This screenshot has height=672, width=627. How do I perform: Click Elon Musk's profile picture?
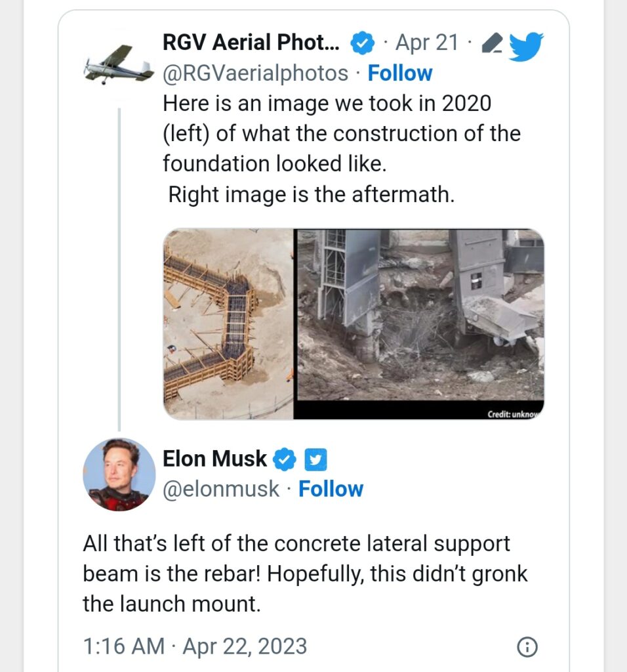(x=119, y=474)
